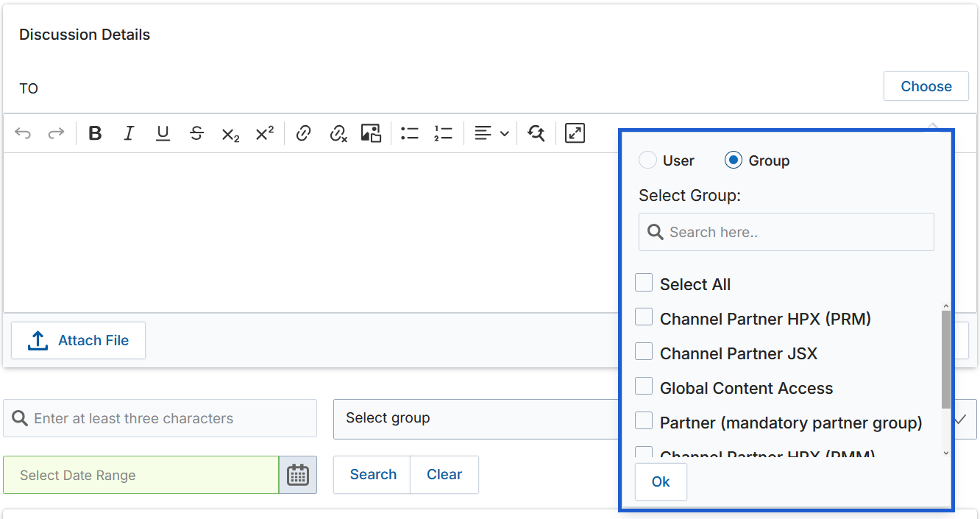
Task: Click inside the discussion message body
Action: 309,232
